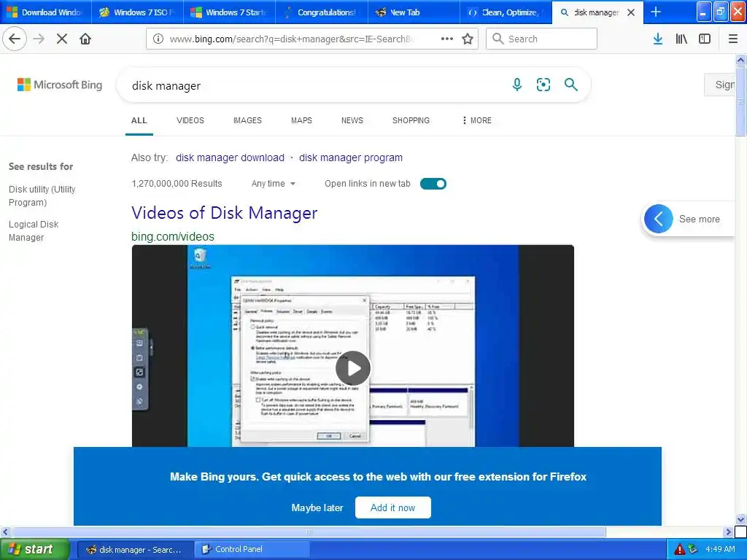Screen dimensions: 747x560
Task: Open Bing visual search camera icon
Action: click(543, 85)
